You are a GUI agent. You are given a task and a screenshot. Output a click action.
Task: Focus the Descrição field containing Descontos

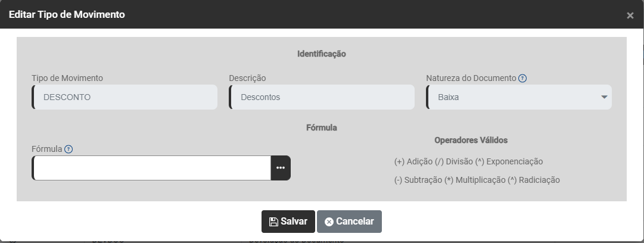(x=322, y=97)
